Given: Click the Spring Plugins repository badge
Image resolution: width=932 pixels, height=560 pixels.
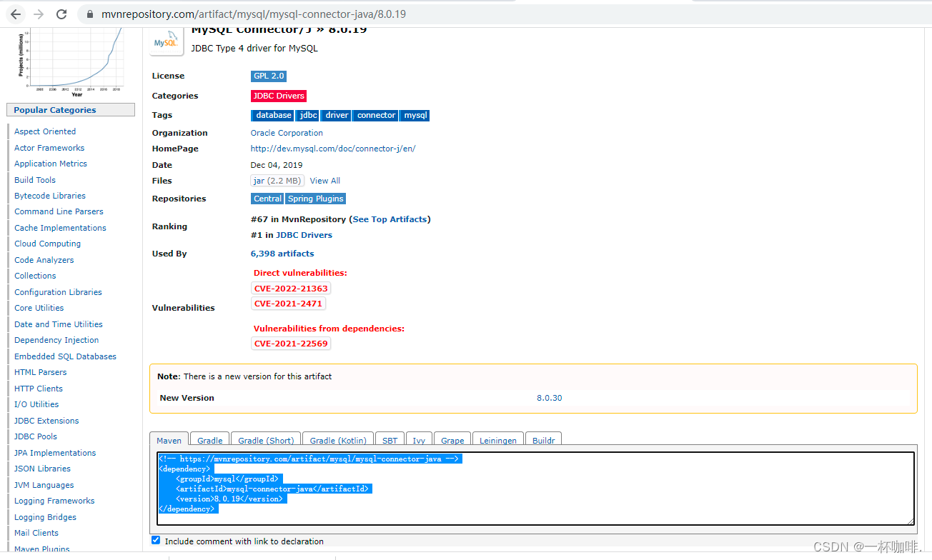Looking at the screenshot, I should click(x=316, y=199).
